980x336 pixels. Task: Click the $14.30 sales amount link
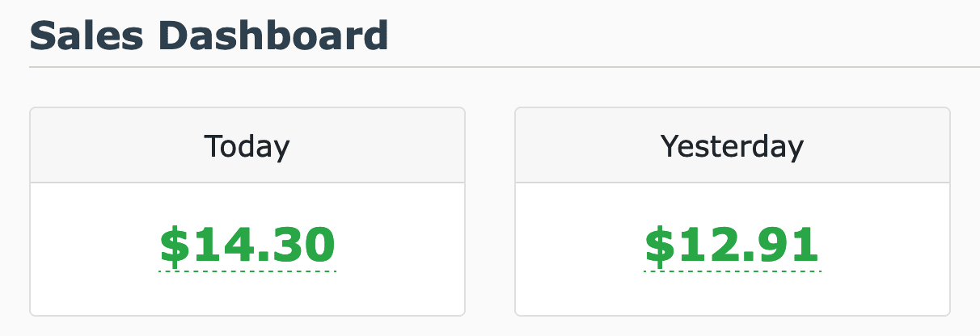click(x=247, y=246)
